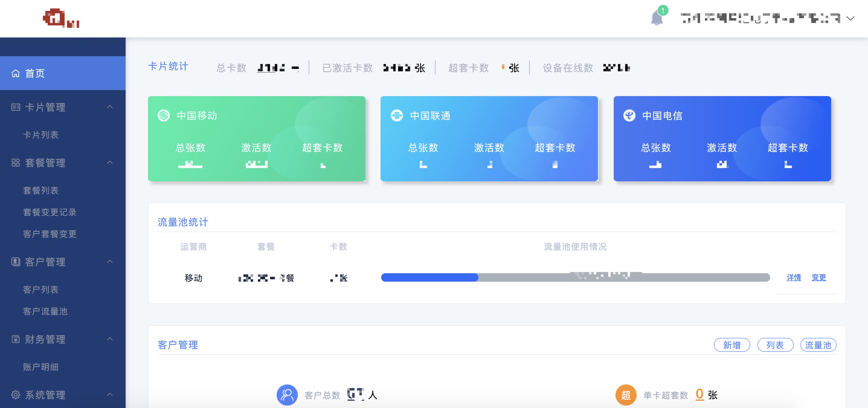Viewport: 868px width, 408px height.
Task: Click the 系统管理 gear icon
Action: coord(15,395)
